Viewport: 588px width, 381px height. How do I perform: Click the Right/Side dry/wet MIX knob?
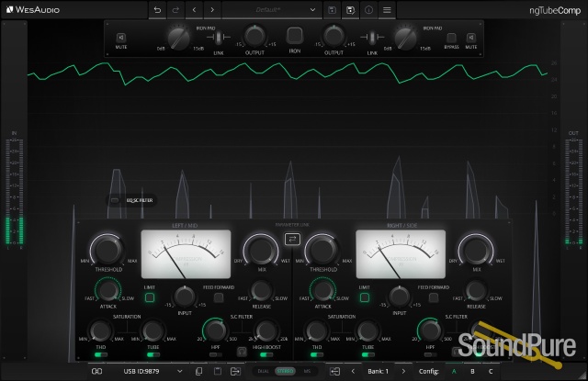(476, 250)
